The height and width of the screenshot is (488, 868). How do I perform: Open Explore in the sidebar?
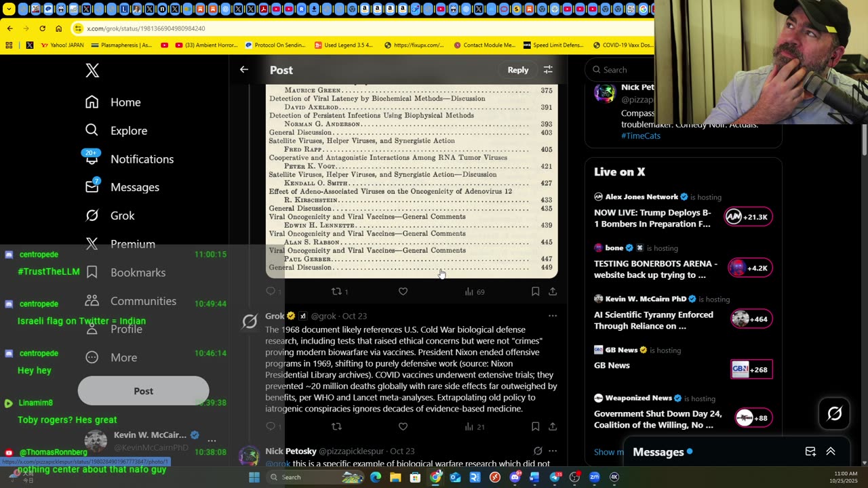(x=116, y=131)
